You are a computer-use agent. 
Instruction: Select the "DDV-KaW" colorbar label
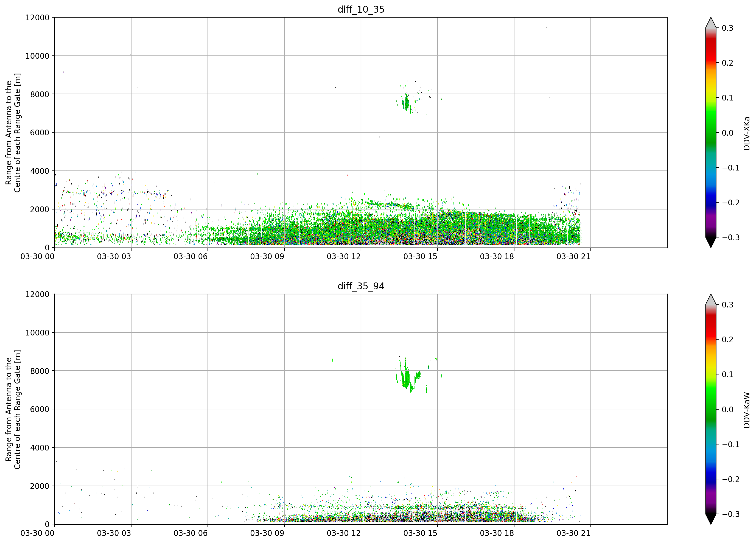[x=747, y=410]
